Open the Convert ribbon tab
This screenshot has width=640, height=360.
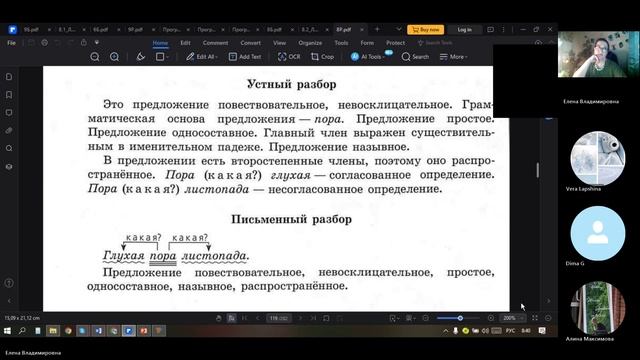(251, 43)
